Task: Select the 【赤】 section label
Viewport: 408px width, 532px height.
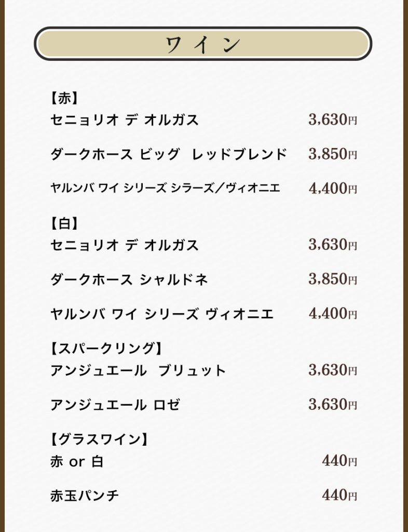Action: tap(64, 97)
